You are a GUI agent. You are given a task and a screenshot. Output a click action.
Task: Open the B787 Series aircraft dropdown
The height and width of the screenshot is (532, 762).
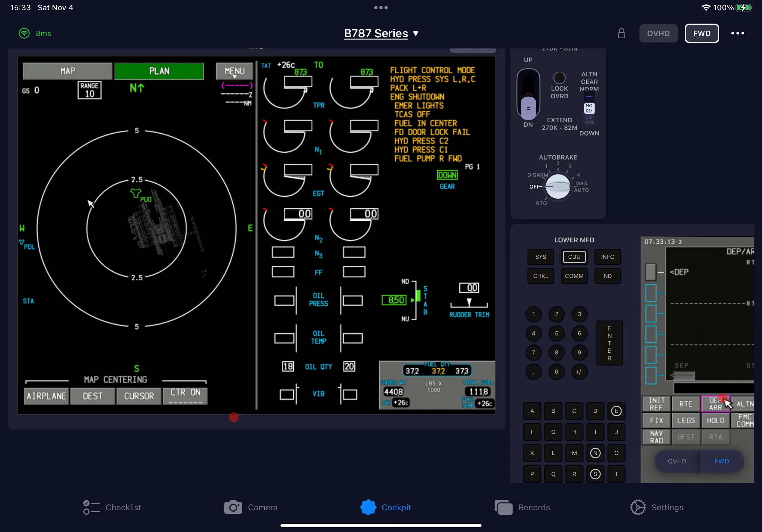[x=381, y=33]
